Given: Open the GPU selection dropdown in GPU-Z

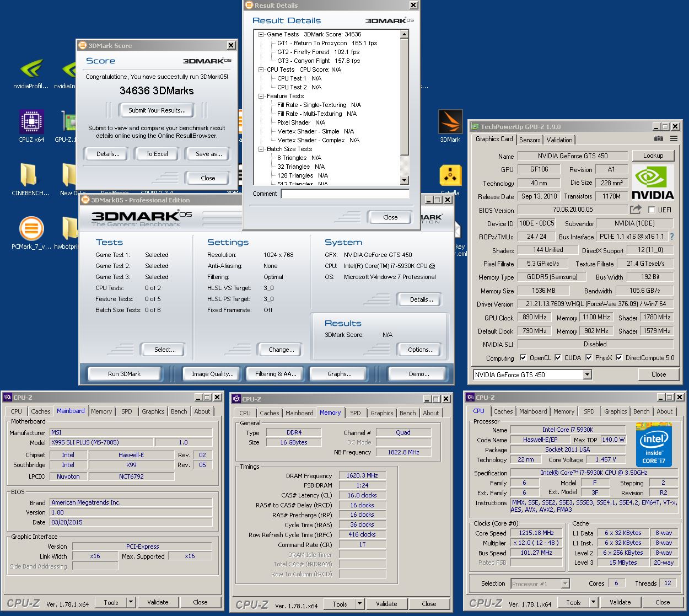Looking at the screenshot, I should (x=587, y=374).
